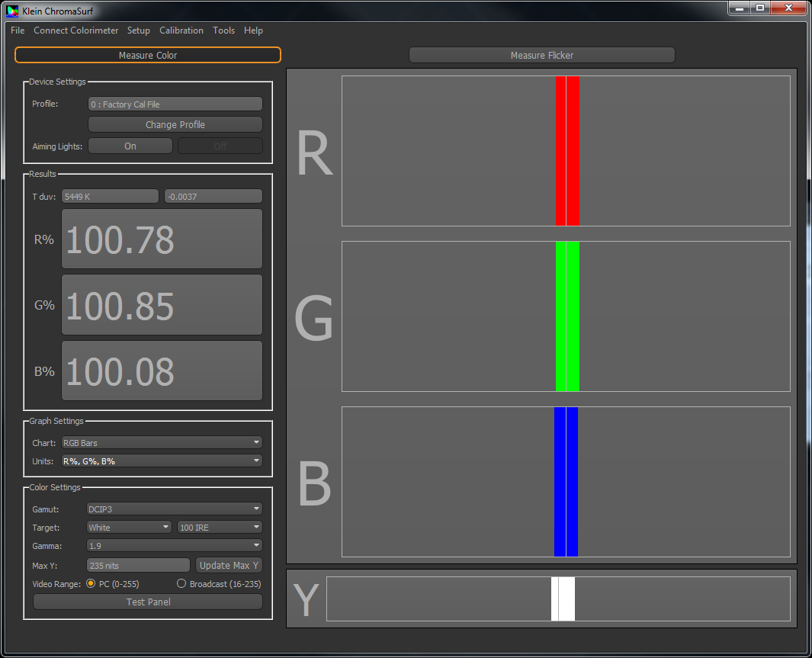Click the red R bar in graph
Screen dimensions: 812x658
567,151
